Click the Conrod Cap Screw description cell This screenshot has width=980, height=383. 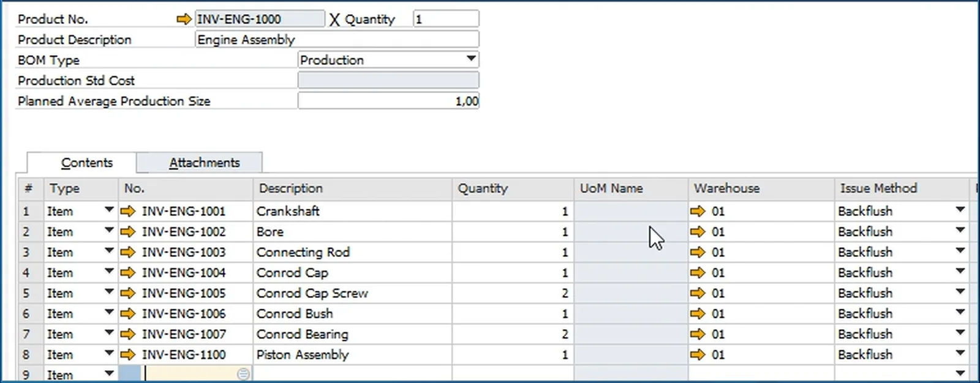tap(352, 294)
